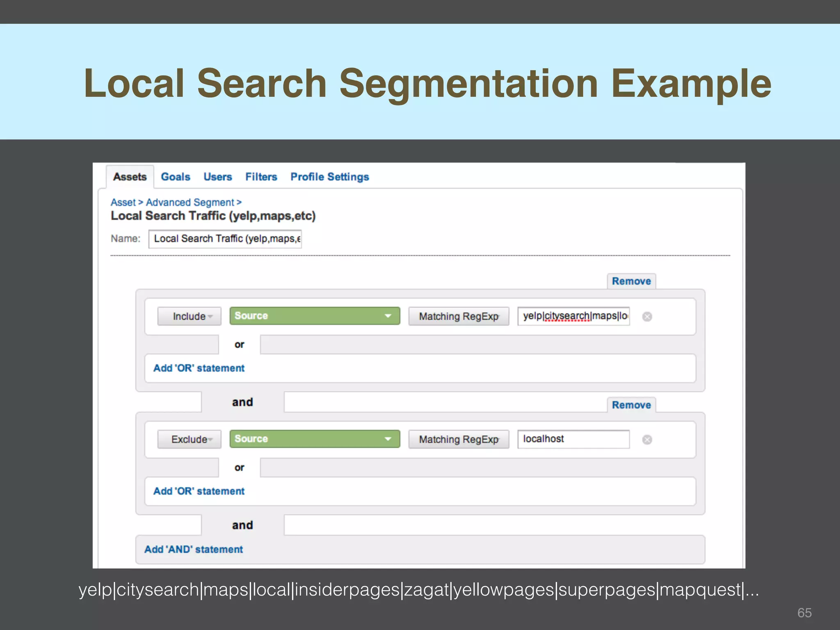Click the yelp|citysearch regex value field
Viewport: 840px width, 630px height.
[573, 316]
